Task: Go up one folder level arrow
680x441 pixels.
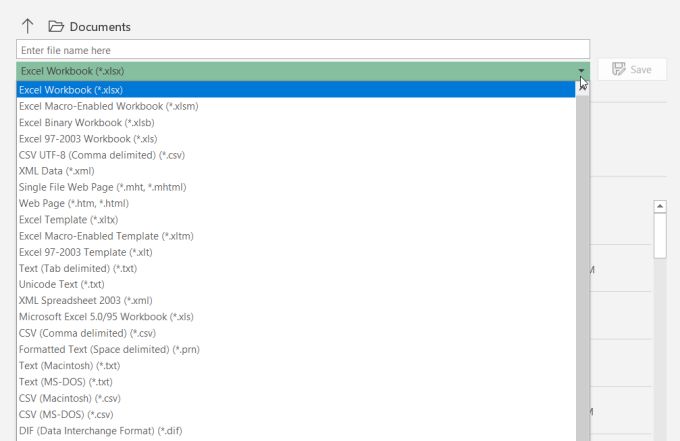Action: [x=27, y=26]
